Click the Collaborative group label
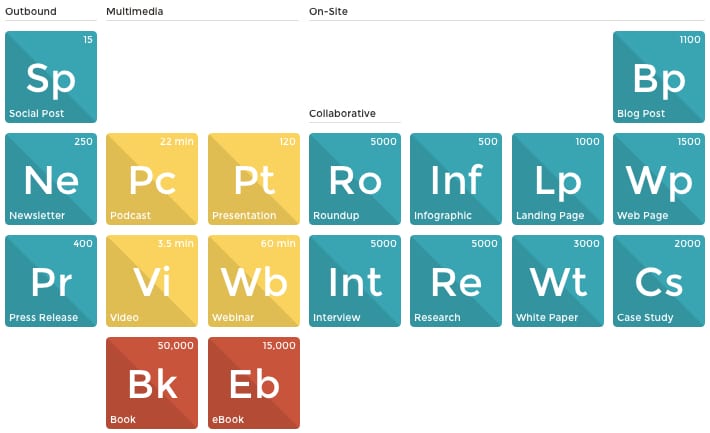Screen dimensions: 710x433 (342, 114)
